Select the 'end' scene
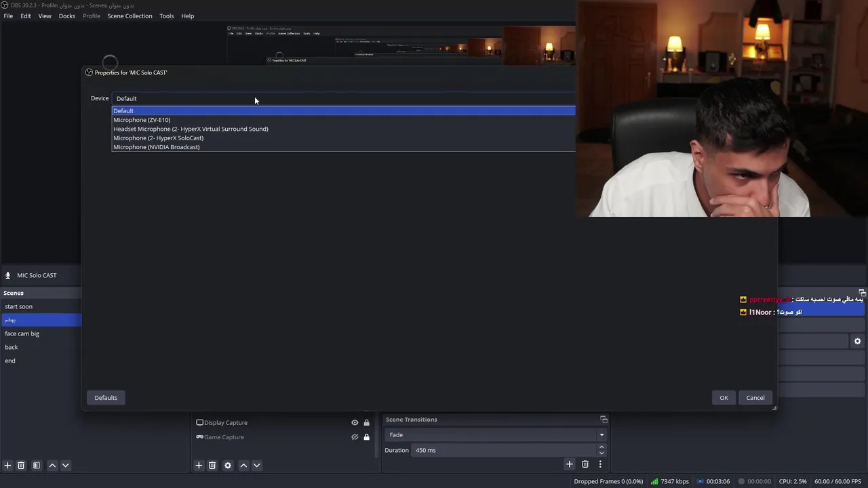 (41, 361)
